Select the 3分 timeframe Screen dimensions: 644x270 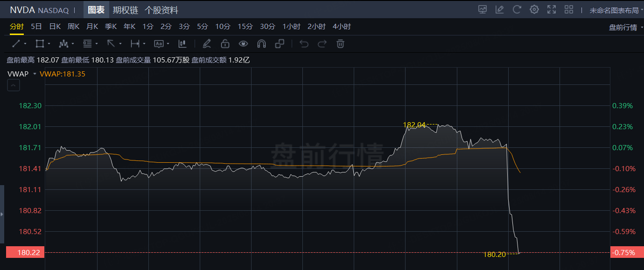pos(184,27)
